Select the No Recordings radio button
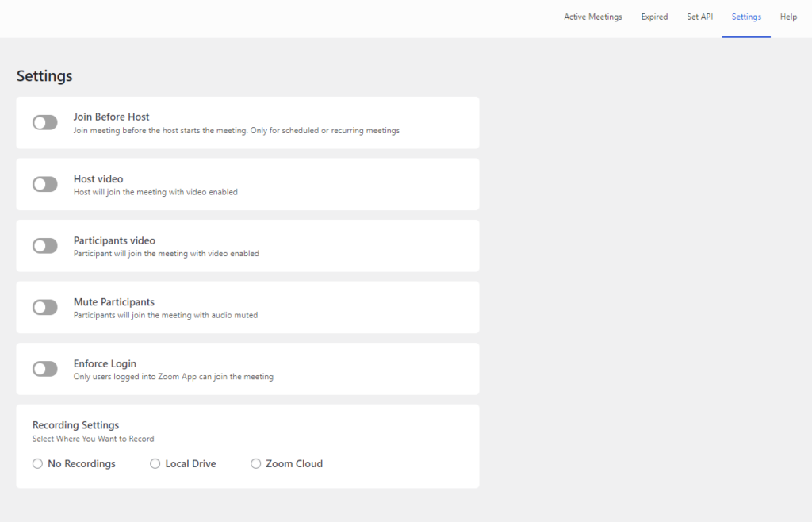The height and width of the screenshot is (522, 812). coord(37,463)
